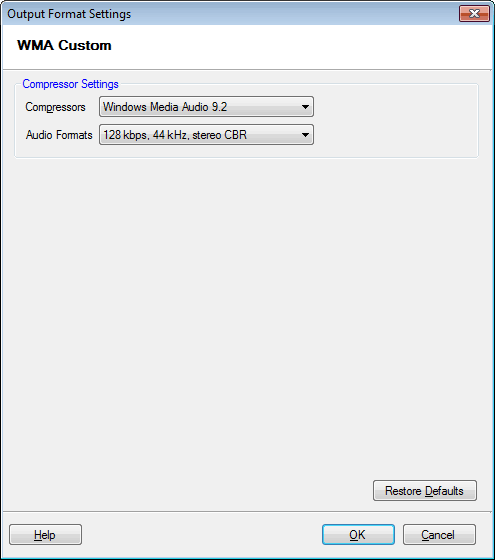Click the Compressor Settings group title

click(70, 84)
